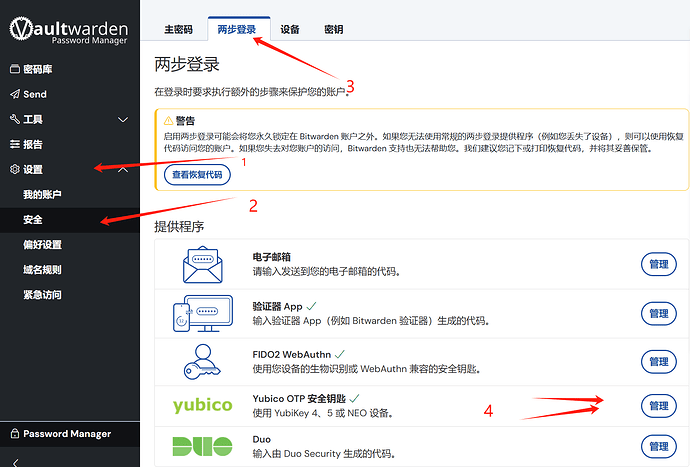Collapse the sidebar with bottom arrow
The height and width of the screenshot is (467, 690).
pyautogui.click(x=16, y=462)
